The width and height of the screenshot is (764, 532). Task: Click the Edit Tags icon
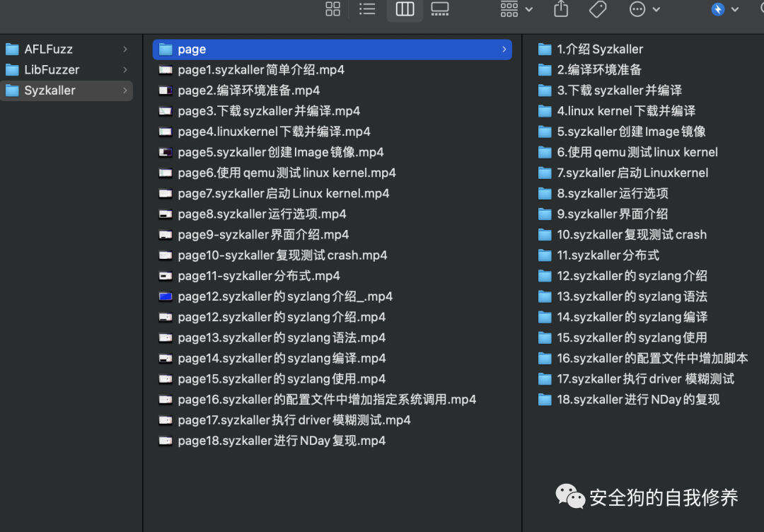[597, 8]
